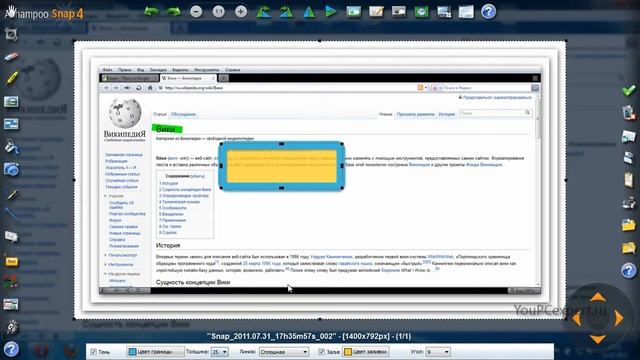This screenshot has height=360, width=640.
Task: Click the snapshot filename title below the canvas
Action: click(309, 336)
